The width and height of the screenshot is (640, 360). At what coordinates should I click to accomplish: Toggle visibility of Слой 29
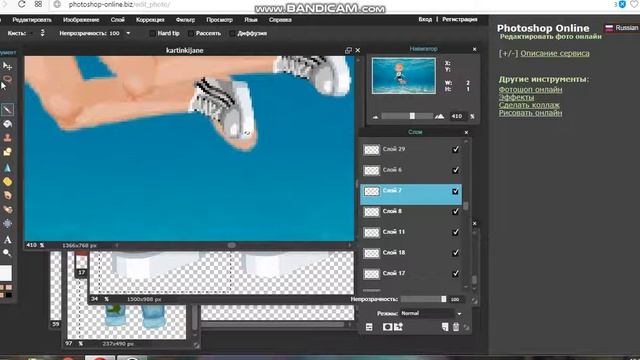point(456,149)
